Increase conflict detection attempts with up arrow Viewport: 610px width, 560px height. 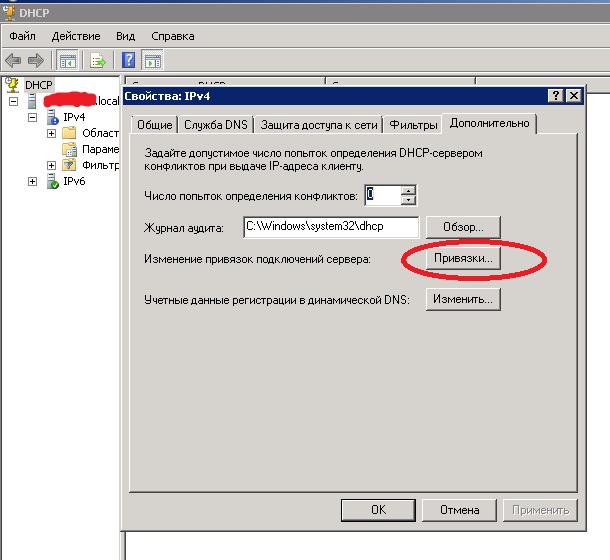tap(408, 191)
